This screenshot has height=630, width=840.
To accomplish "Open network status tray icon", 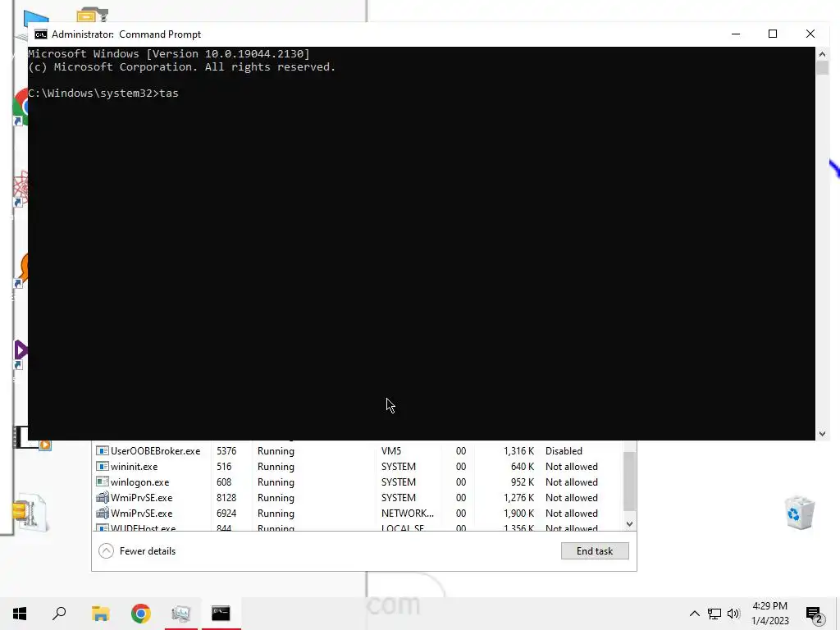I will coord(714,614).
